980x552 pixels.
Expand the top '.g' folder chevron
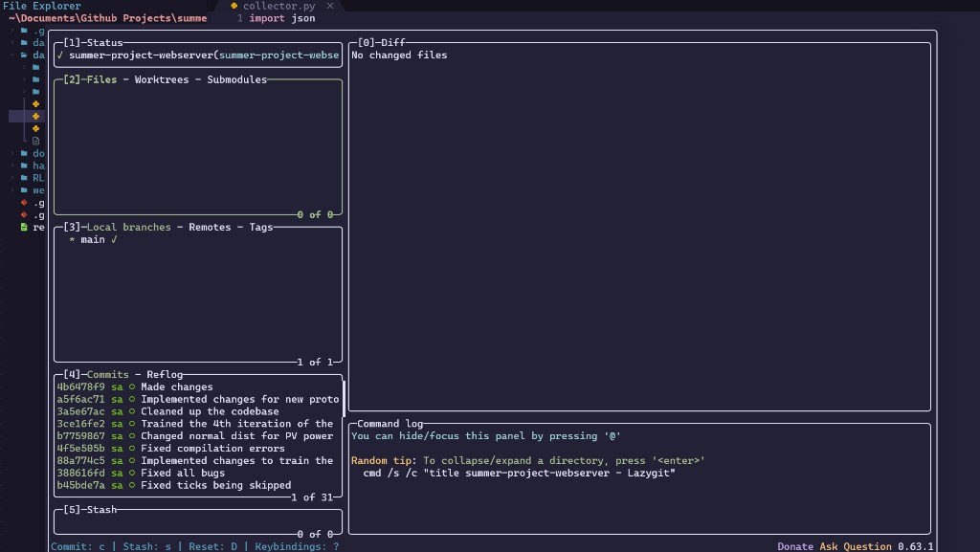[x=11, y=31]
